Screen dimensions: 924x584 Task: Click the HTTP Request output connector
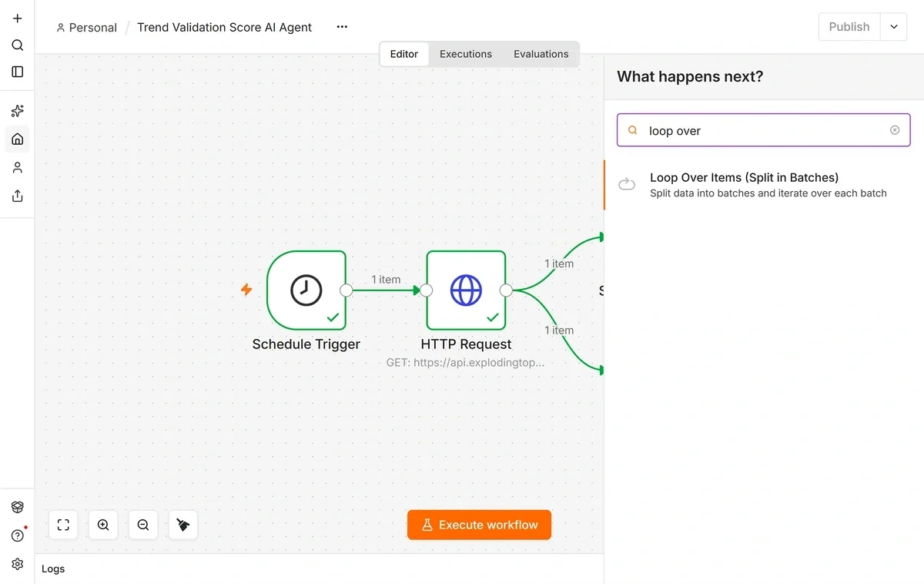pyautogui.click(x=506, y=290)
